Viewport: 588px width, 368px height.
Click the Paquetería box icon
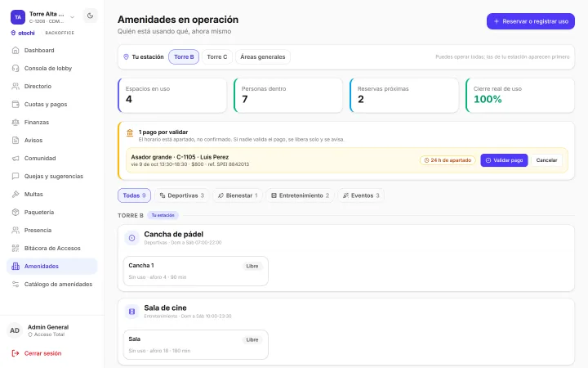(16, 212)
